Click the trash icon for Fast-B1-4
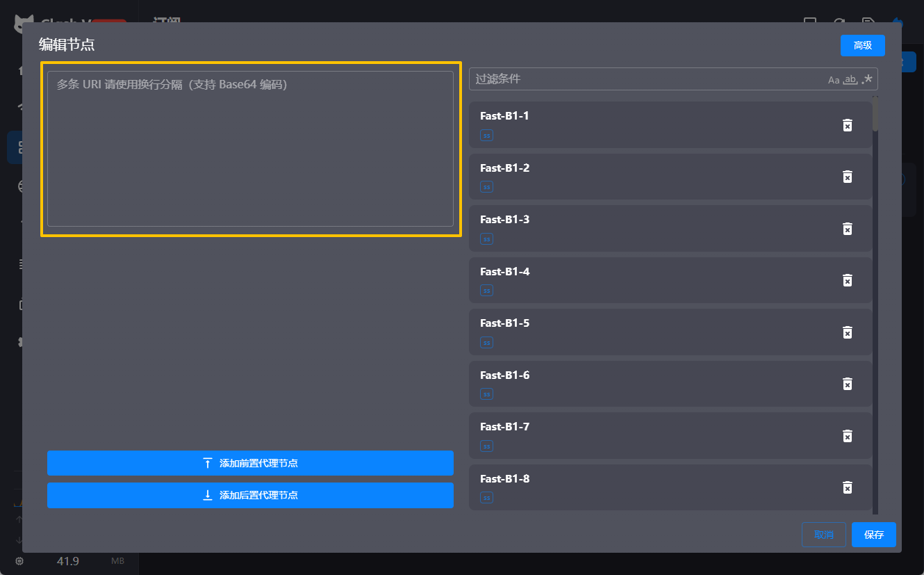924x575 pixels. [847, 280]
